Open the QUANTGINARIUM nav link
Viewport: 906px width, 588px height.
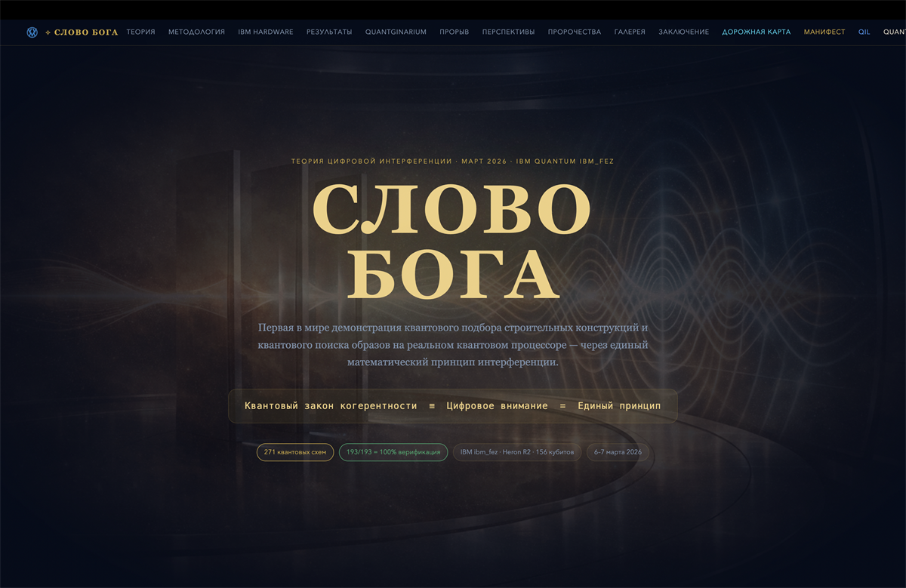(396, 32)
